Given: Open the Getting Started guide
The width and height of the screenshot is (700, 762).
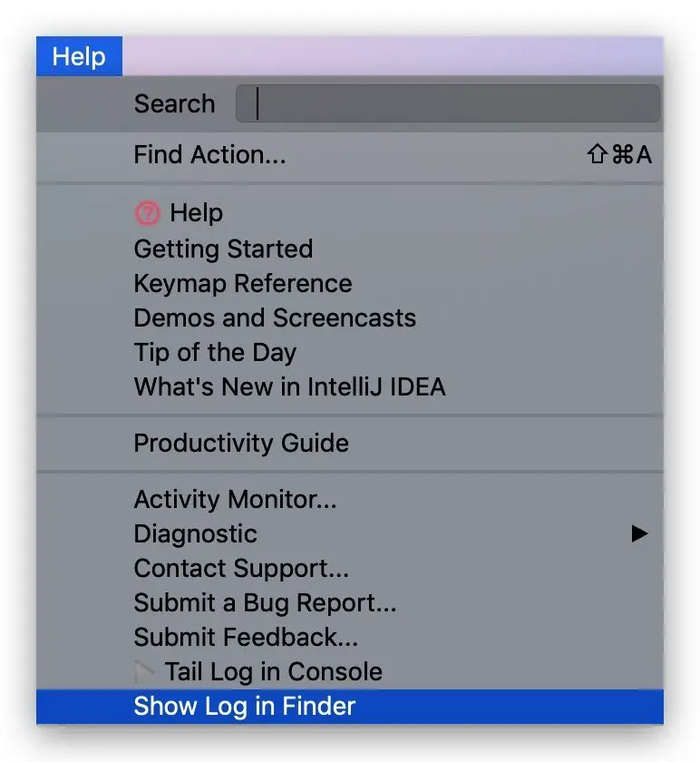Looking at the screenshot, I should pyautogui.click(x=223, y=249).
